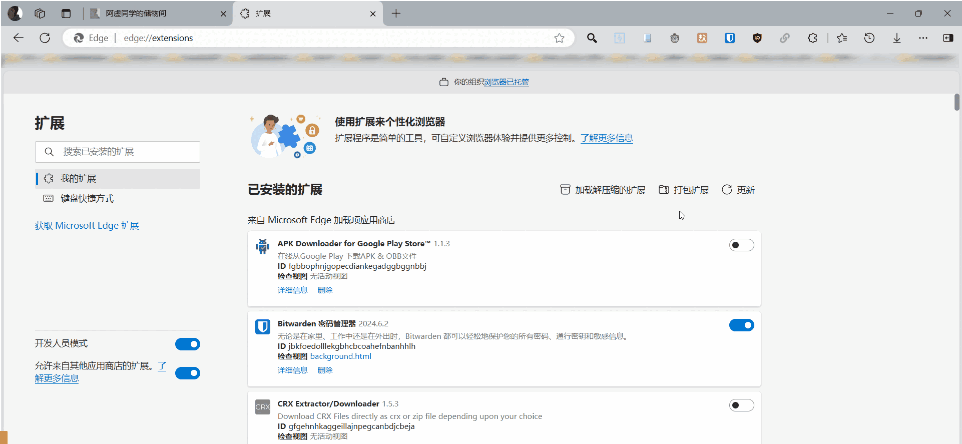The image size is (962, 444).
Task: Star this page as a favorite
Action: [x=559, y=38]
